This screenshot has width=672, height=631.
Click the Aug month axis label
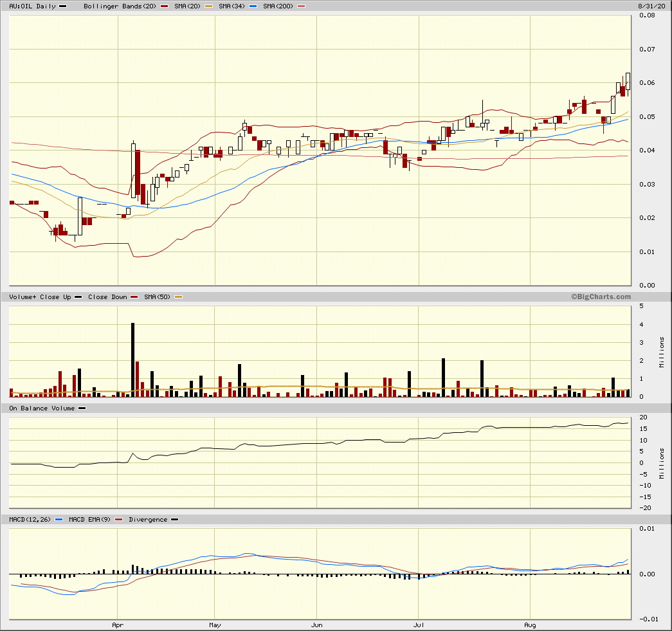530,625
